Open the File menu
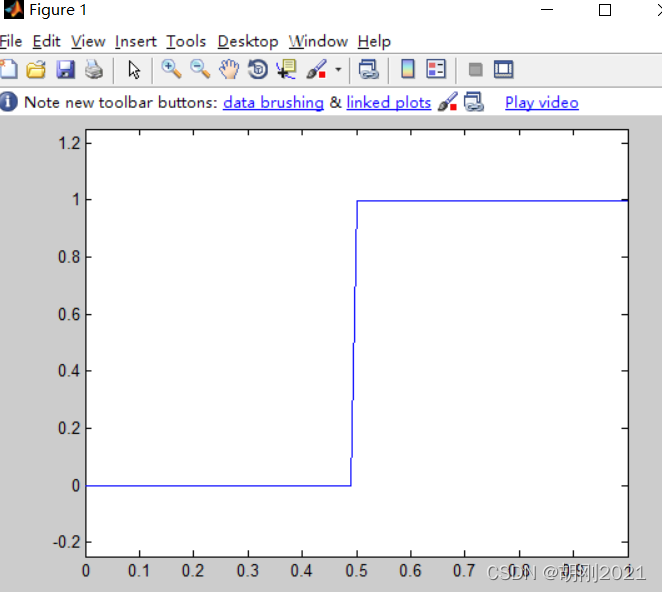Screen dimensions: 662x592 (x=11, y=41)
